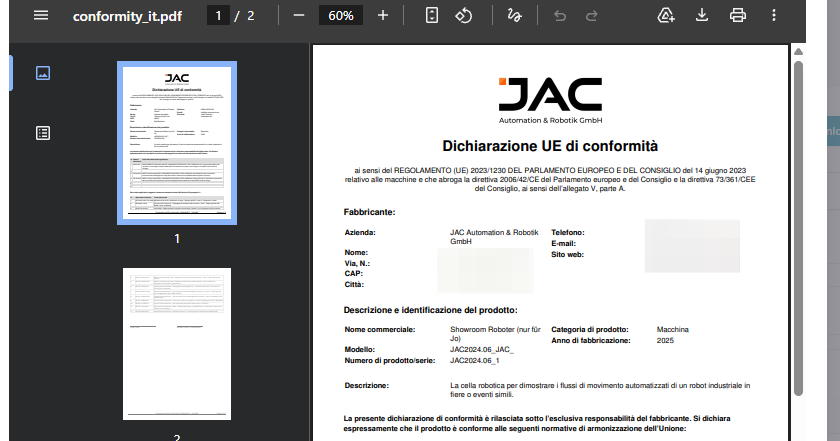Image resolution: width=840 pixels, height=441 pixels.
Task: Click the redo arrow
Action: pos(591,16)
